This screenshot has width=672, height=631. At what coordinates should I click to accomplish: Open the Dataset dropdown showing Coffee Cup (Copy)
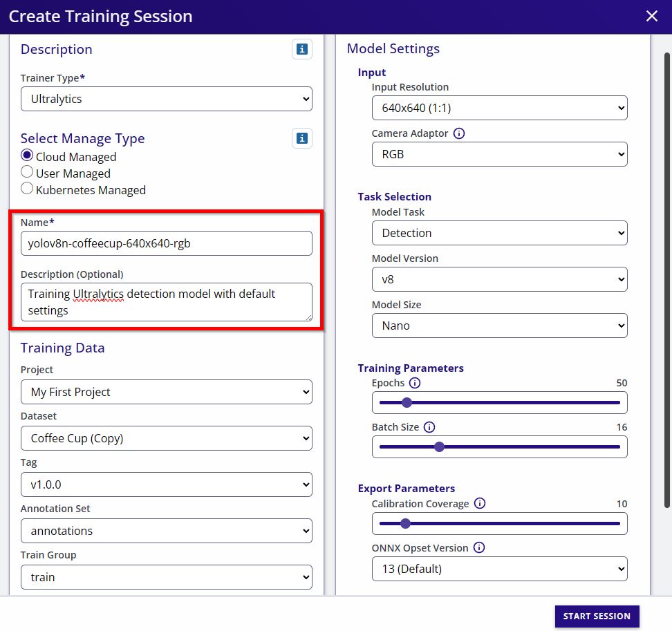click(x=166, y=438)
